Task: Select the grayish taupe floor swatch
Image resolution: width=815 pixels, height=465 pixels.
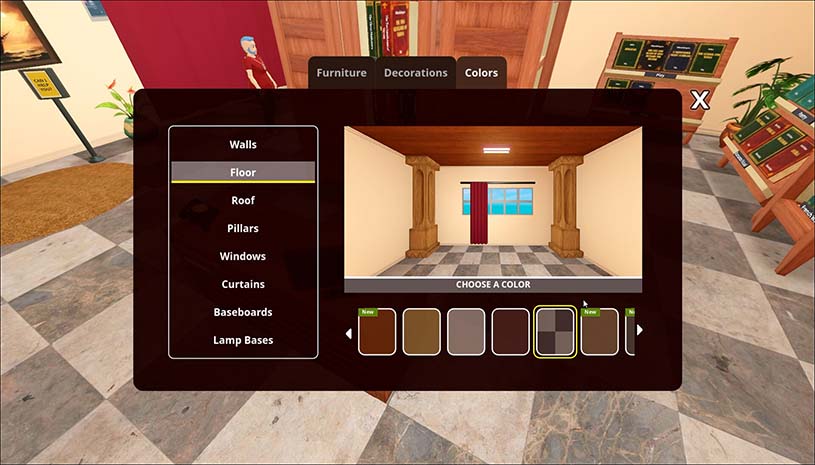Action: 466,331
